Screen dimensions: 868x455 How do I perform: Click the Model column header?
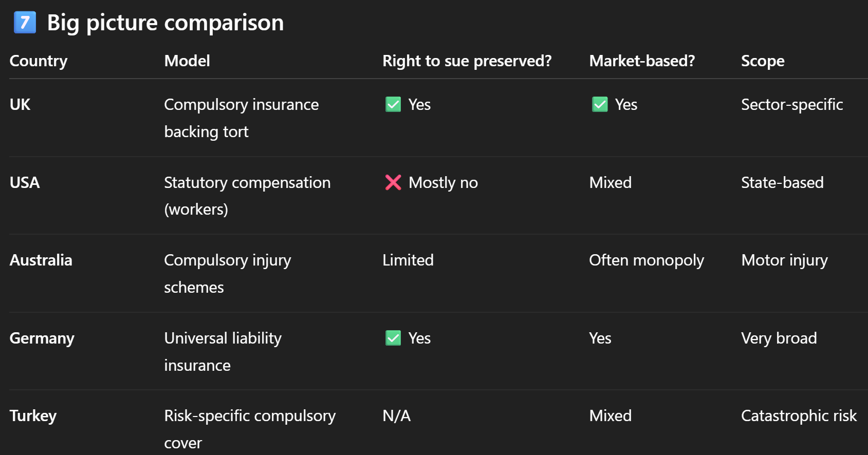click(x=187, y=61)
